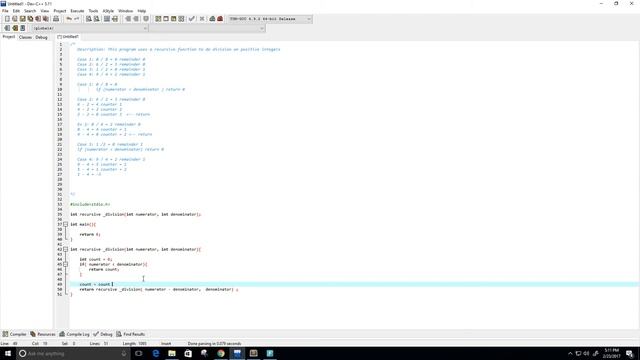Click the Cortana 'Ask me anything' search box

click(73, 353)
